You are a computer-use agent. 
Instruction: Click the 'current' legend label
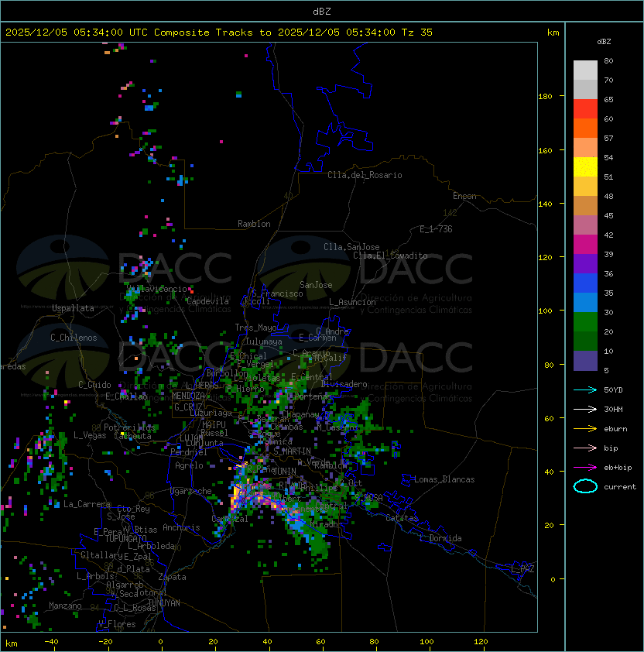[x=620, y=487]
